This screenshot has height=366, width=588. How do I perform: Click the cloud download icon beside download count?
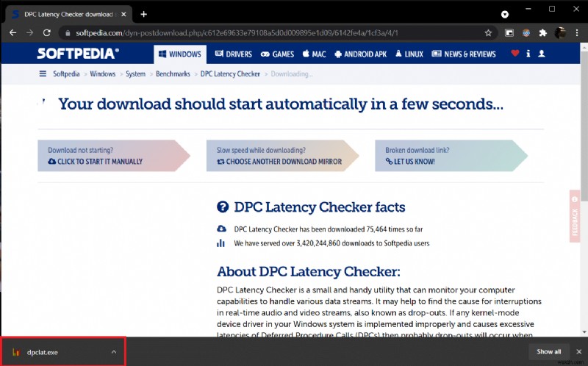[221, 229]
